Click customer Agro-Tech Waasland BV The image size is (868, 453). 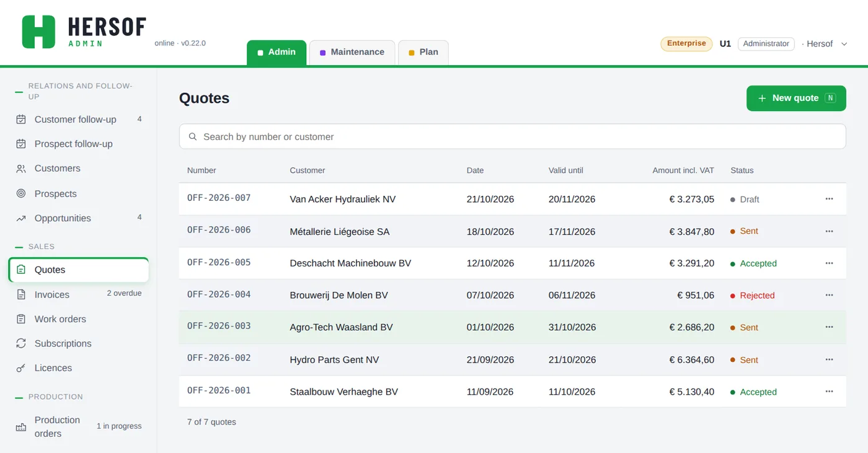tap(342, 327)
